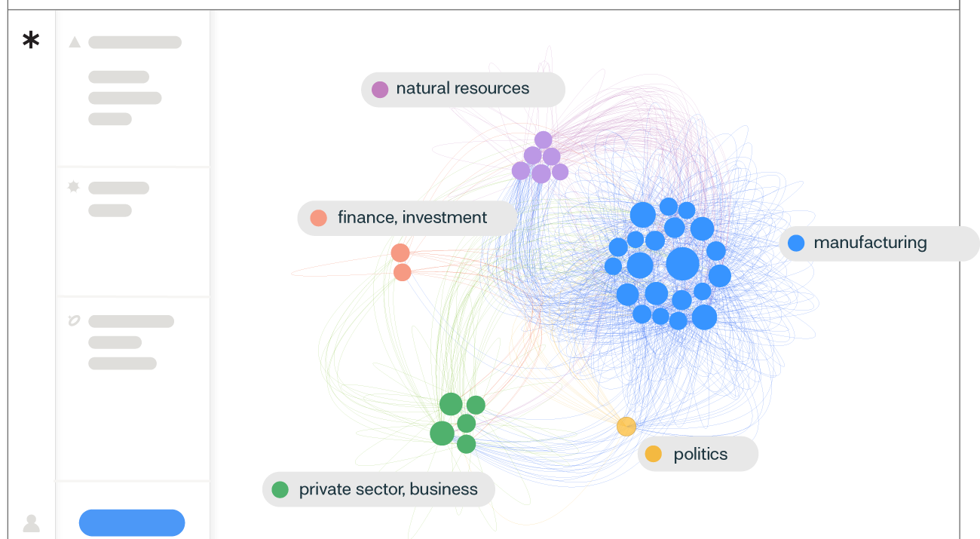
Task: Select the finance, investment label
Action: 412,218
